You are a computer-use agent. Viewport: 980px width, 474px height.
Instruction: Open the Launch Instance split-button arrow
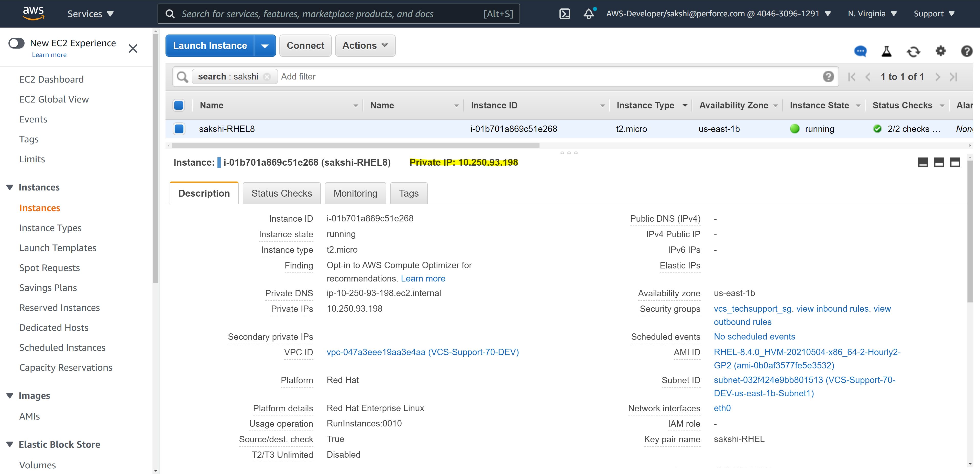(x=265, y=45)
